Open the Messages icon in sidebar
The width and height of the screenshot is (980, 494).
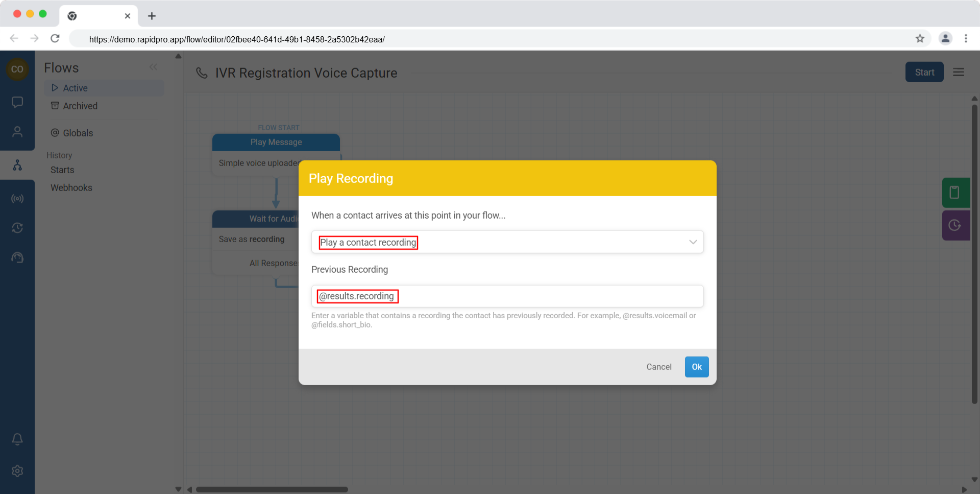tap(17, 102)
